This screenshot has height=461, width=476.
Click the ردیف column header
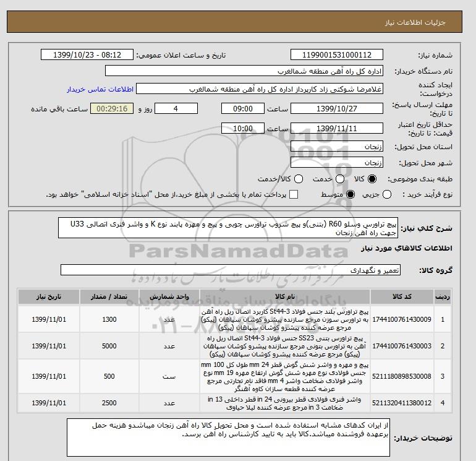tap(442, 296)
